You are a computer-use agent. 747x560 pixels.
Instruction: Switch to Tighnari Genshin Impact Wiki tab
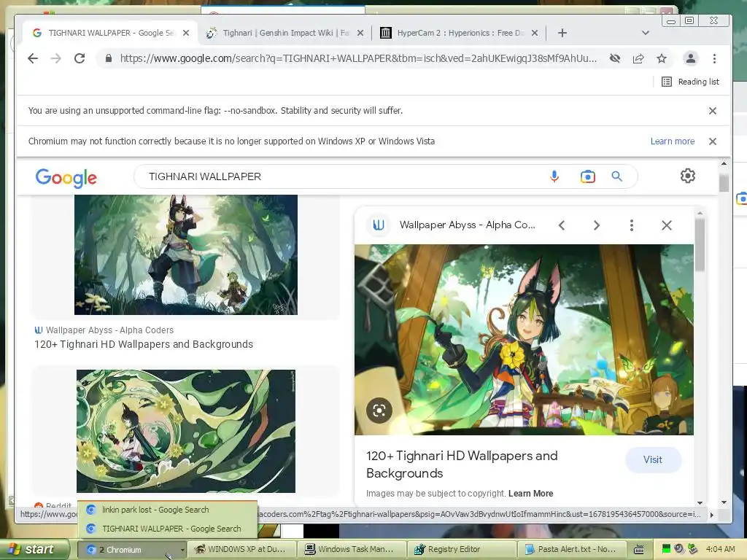(x=285, y=33)
